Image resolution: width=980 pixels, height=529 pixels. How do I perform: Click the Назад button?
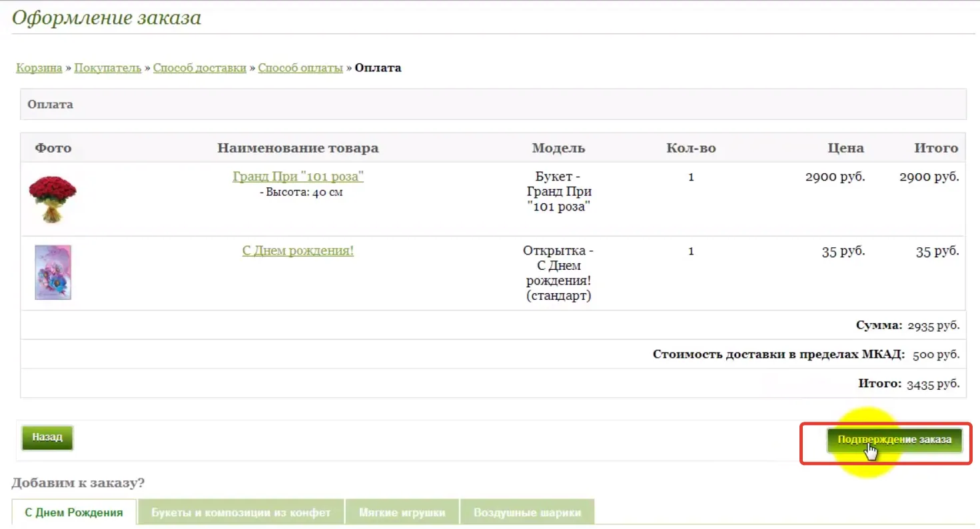pyautogui.click(x=47, y=438)
